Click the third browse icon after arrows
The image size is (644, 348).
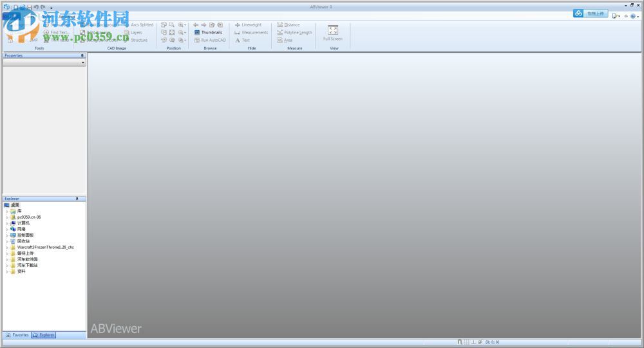pyautogui.click(x=212, y=25)
